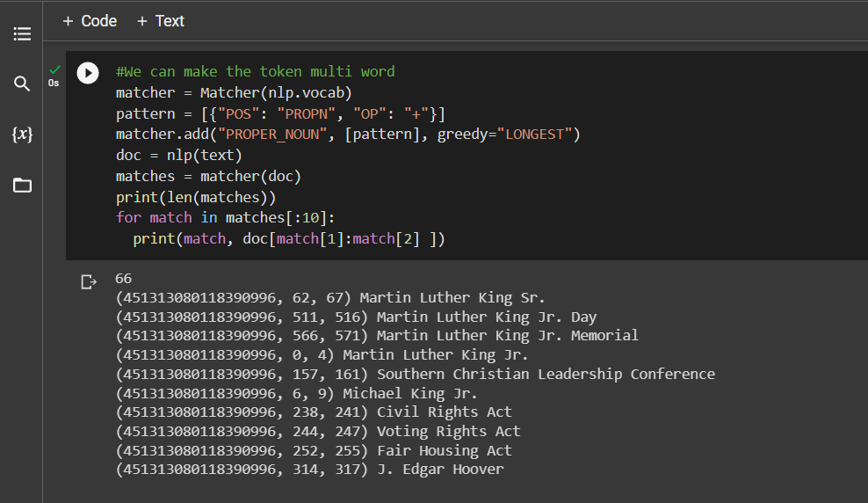
Task: Click output row 'Martin Luther King Jr. Memorial'
Action: (377, 336)
